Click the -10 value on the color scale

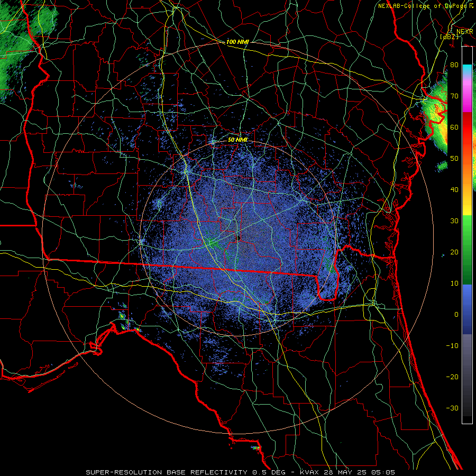[452, 346]
